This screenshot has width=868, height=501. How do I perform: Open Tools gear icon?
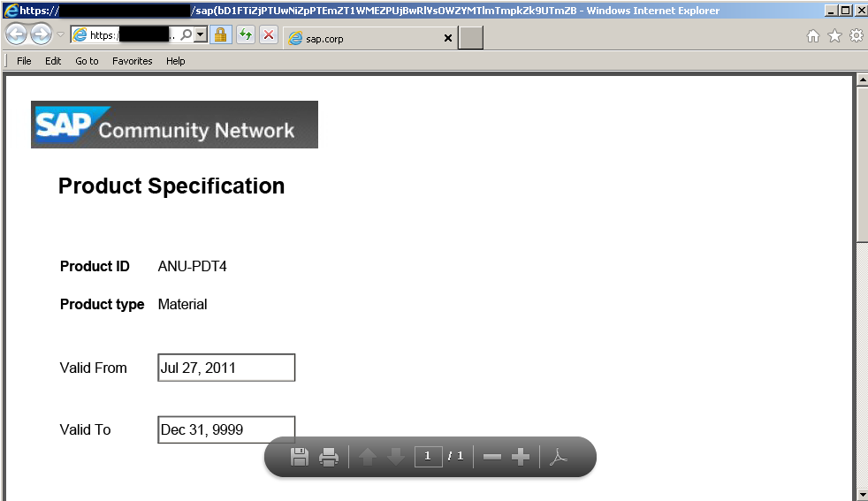(856, 36)
